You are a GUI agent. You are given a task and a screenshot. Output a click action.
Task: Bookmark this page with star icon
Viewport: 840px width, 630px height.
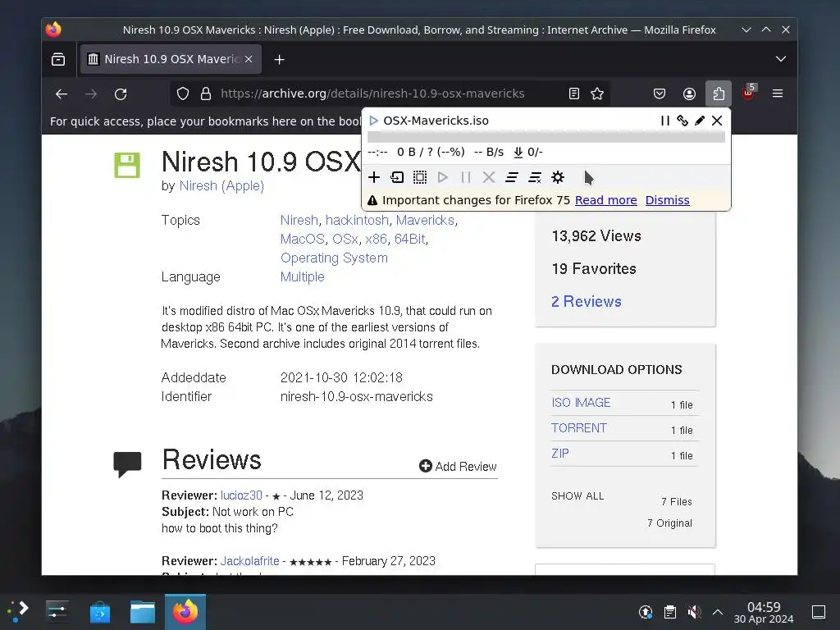point(597,94)
